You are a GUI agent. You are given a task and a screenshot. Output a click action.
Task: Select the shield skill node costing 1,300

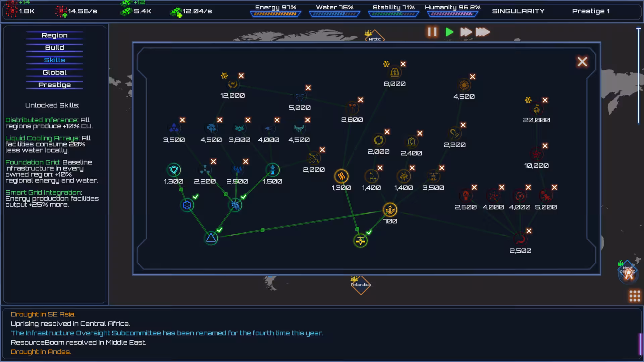click(174, 170)
